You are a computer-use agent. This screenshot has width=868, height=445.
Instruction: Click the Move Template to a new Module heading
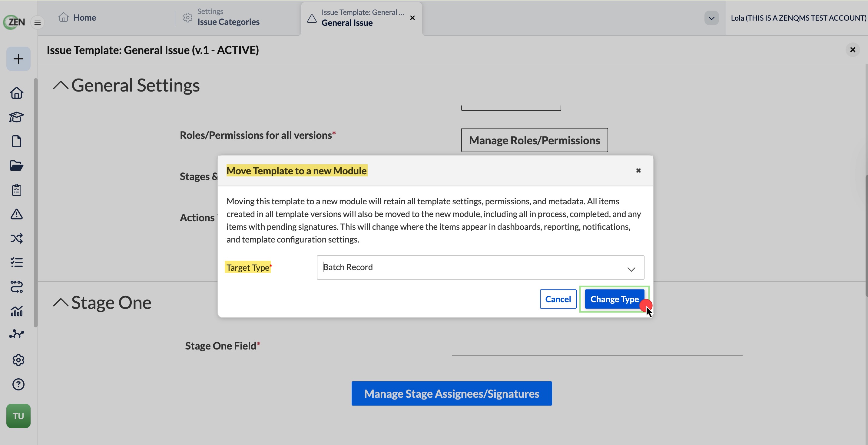(x=296, y=171)
